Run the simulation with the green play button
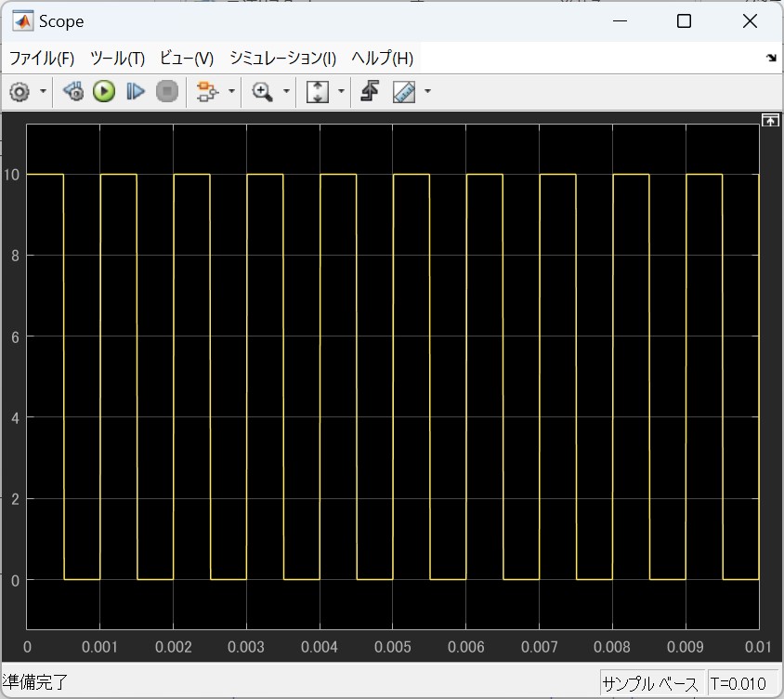784x699 pixels. click(x=104, y=91)
